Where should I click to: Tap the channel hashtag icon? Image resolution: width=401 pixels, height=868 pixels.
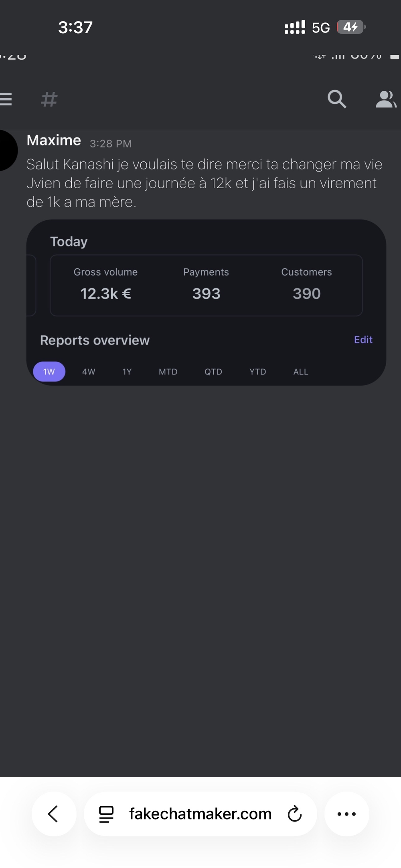[49, 99]
